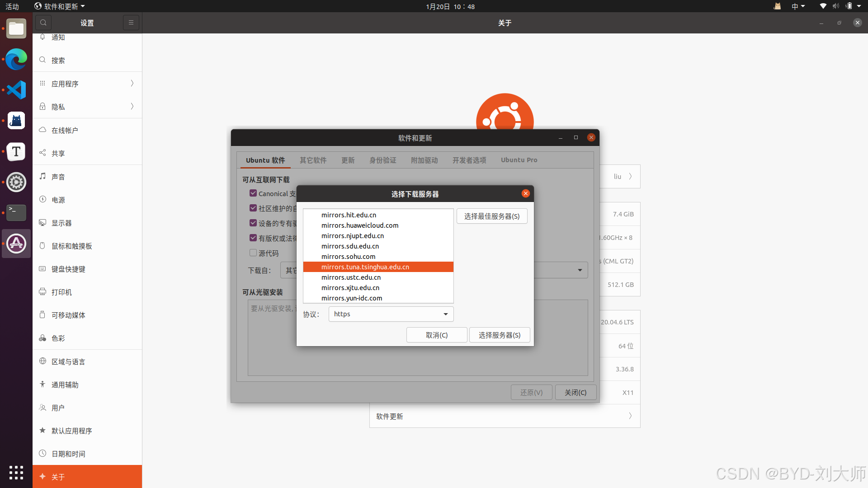Expand the download-from server combo box arrow

[580, 270]
